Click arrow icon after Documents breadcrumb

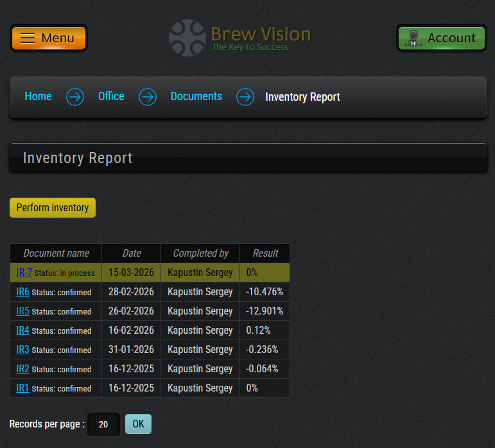click(245, 97)
